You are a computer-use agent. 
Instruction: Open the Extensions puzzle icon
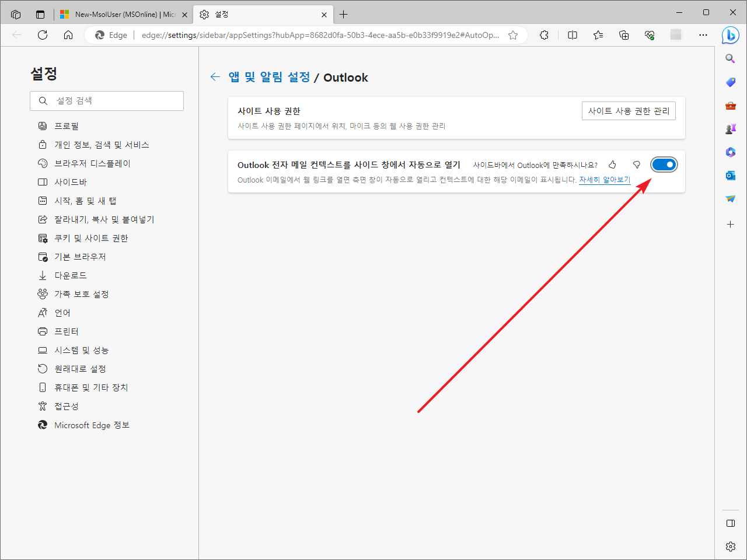point(544,35)
